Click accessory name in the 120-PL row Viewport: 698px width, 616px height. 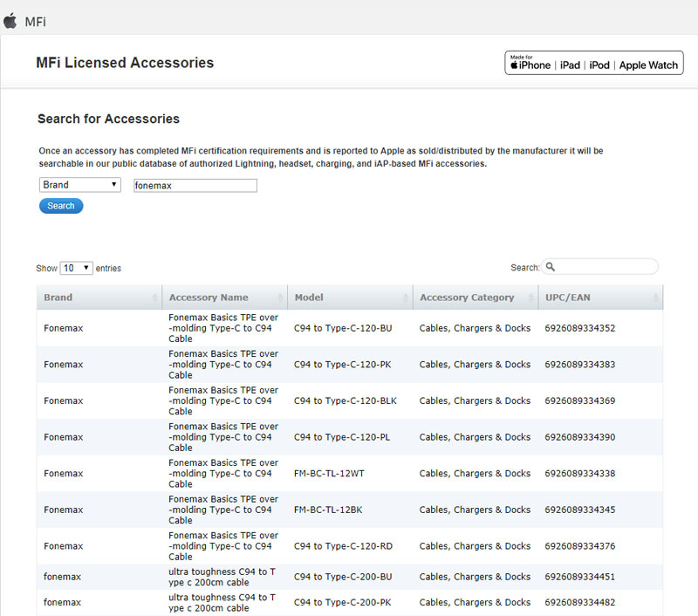click(223, 437)
